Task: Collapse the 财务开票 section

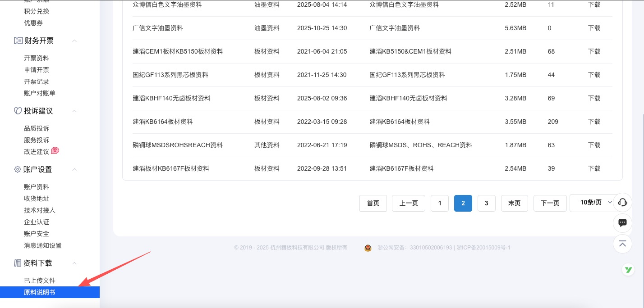Action: (x=74, y=41)
